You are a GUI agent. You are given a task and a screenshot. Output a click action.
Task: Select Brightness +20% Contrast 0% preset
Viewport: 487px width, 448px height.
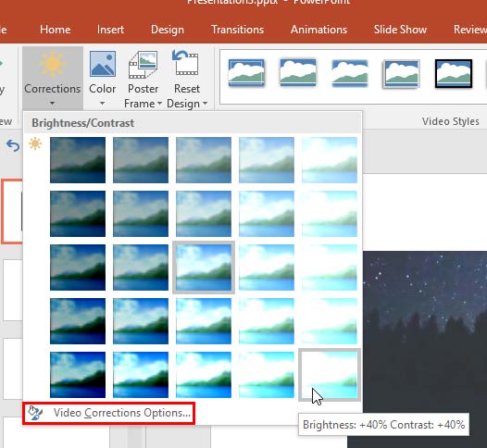click(267, 268)
